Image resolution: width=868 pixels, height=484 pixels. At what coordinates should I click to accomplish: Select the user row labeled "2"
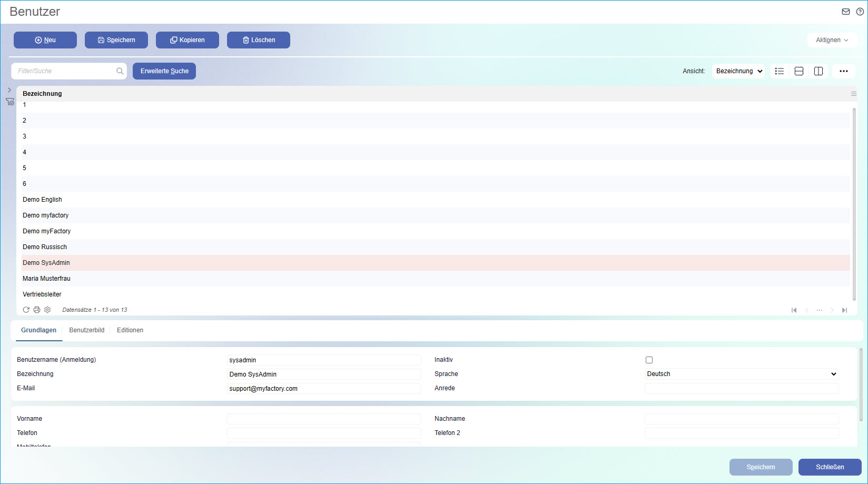tap(436, 121)
